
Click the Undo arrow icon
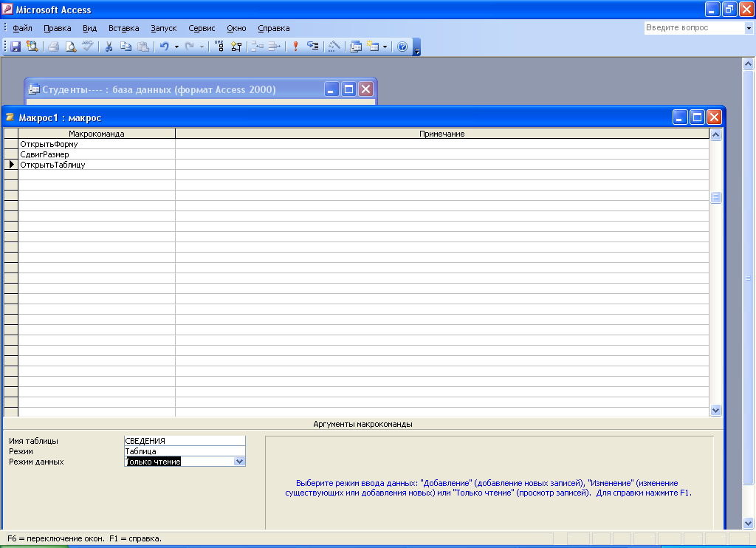(x=165, y=47)
